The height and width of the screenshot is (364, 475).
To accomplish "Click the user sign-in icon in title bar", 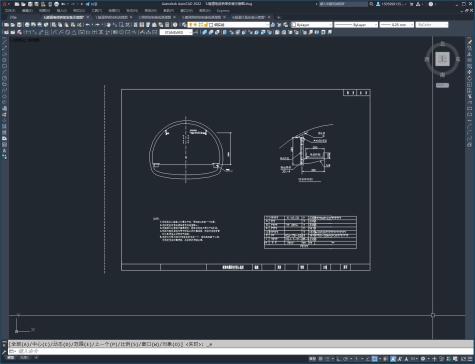I will pos(378,4).
